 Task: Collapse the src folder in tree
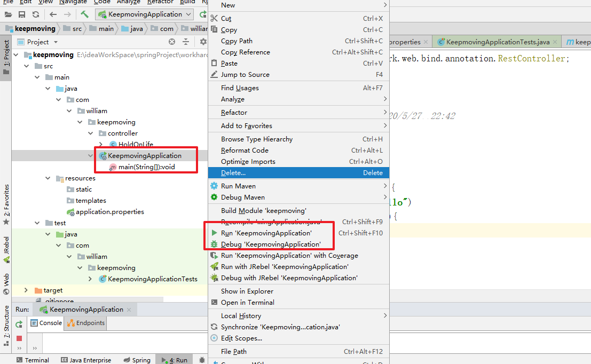click(26, 66)
